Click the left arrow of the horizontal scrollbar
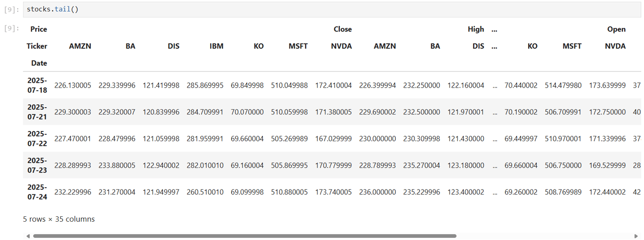 28,236
